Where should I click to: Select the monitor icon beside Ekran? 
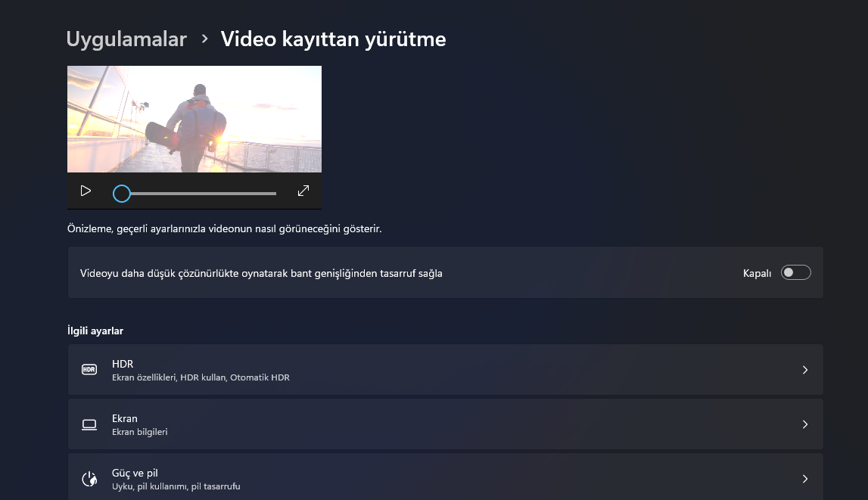pyautogui.click(x=89, y=424)
